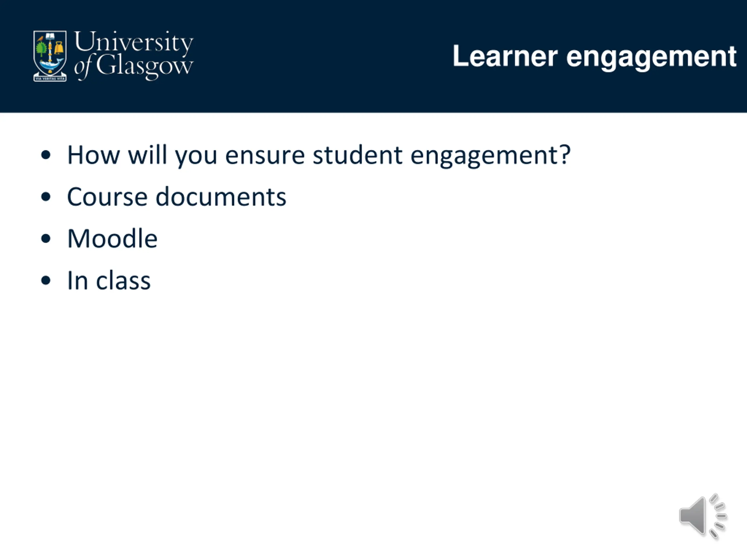Click the University of Glasgow crest shield

[50, 54]
